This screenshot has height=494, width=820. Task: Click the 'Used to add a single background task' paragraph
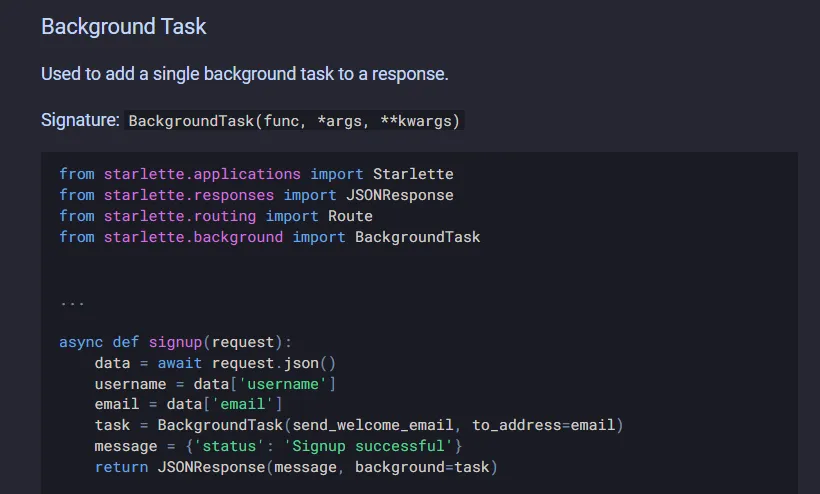[x=244, y=74]
